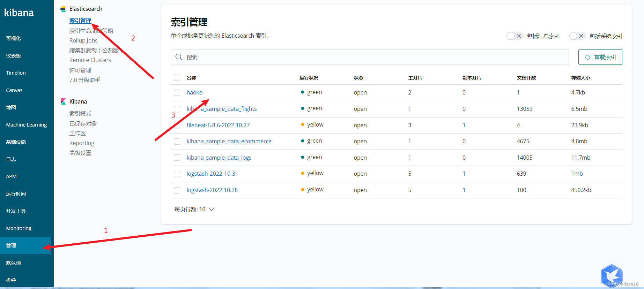
Task: Open 基础设施 in the sidebar
Action: pos(16,142)
